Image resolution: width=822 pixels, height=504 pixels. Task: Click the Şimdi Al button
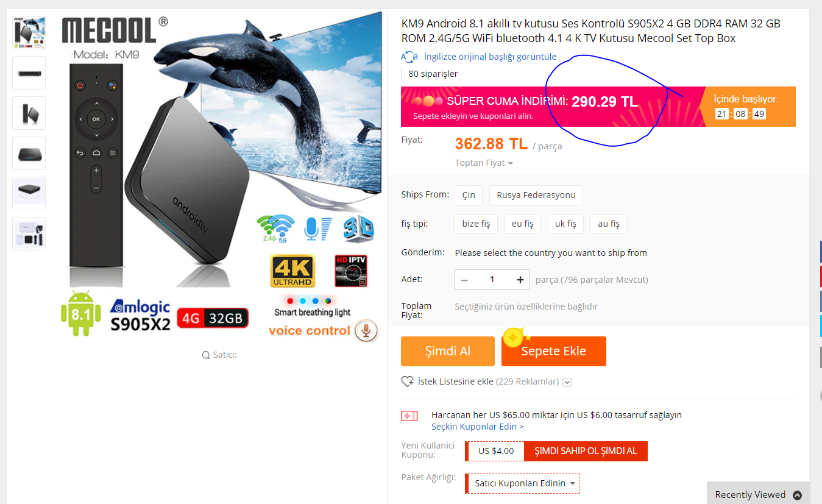coord(448,351)
